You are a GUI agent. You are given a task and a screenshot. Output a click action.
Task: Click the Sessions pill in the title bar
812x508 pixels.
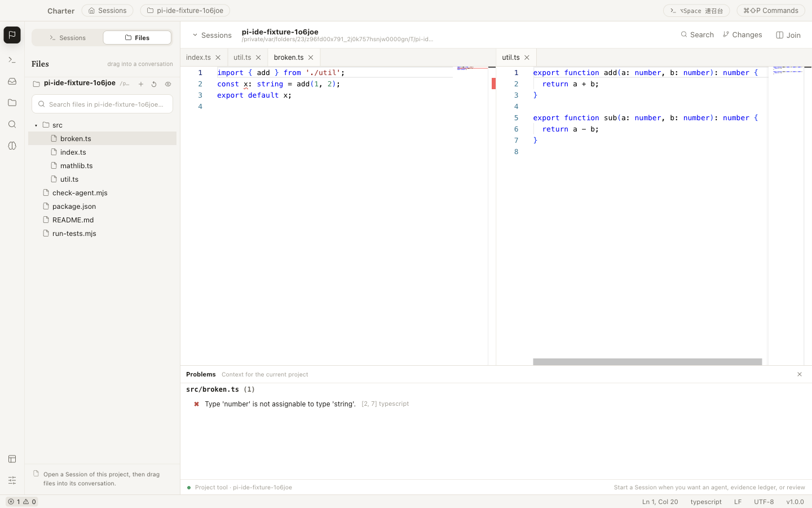pos(107,11)
